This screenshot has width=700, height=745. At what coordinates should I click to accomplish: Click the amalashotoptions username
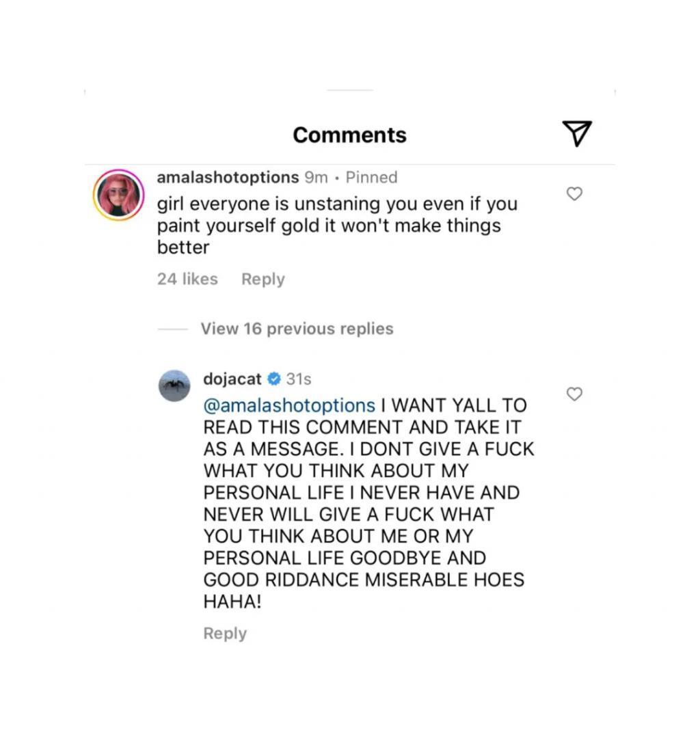228,178
